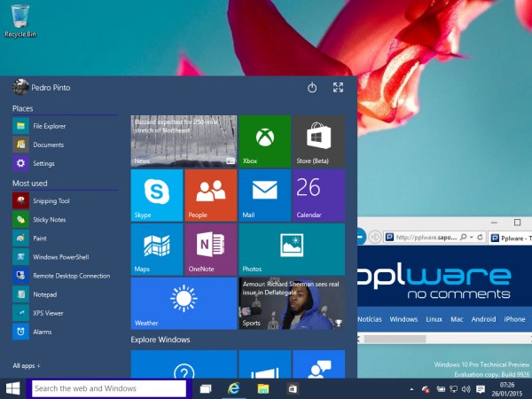
Task: Launch XPS Viewer
Action: [65, 313]
